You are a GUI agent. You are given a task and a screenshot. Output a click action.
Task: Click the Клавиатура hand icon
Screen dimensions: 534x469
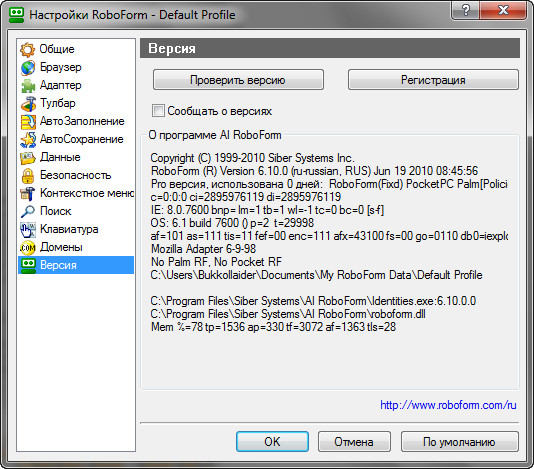pyautogui.click(x=28, y=230)
